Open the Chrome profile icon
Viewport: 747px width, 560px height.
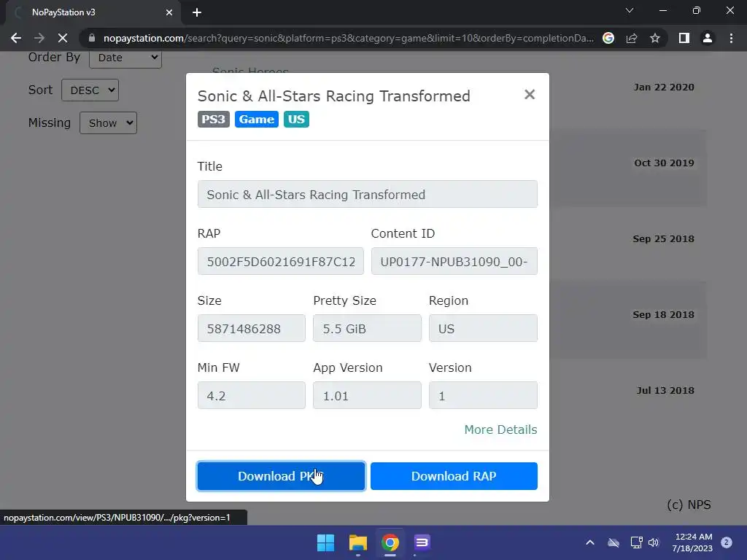pyautogui.click(x=708, y=38)
